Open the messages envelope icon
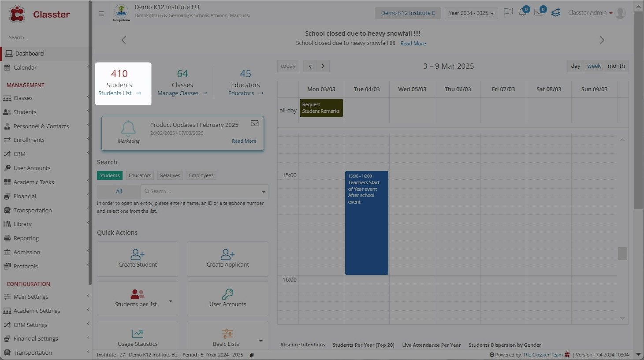Image resolution: width=644 pixels, height=360 pixels. 539,12
